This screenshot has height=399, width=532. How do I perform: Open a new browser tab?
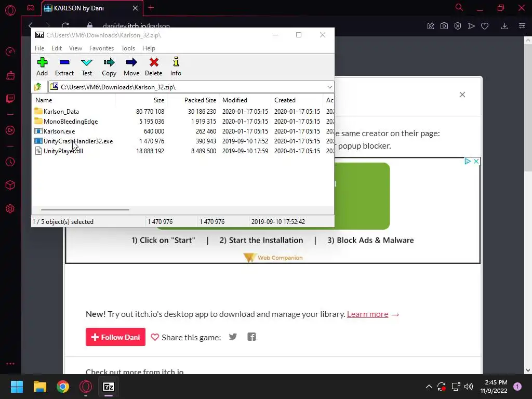[x=151, y=8]
